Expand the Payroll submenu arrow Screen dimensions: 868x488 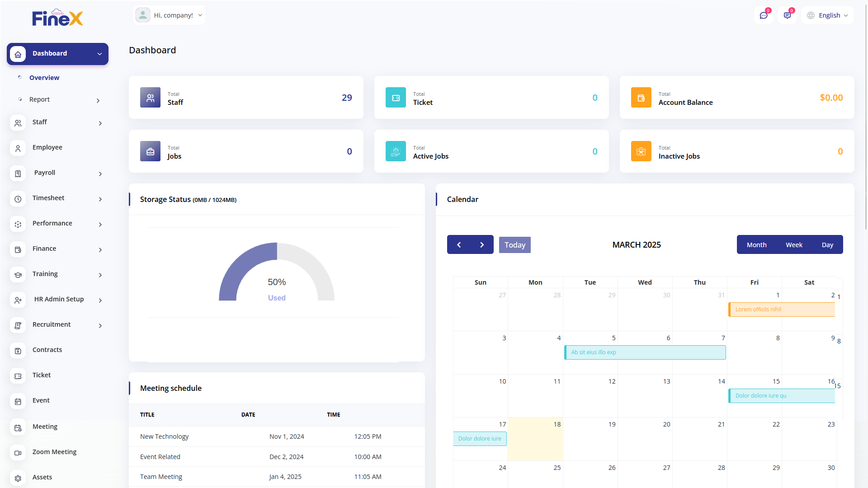coord(100,174)
